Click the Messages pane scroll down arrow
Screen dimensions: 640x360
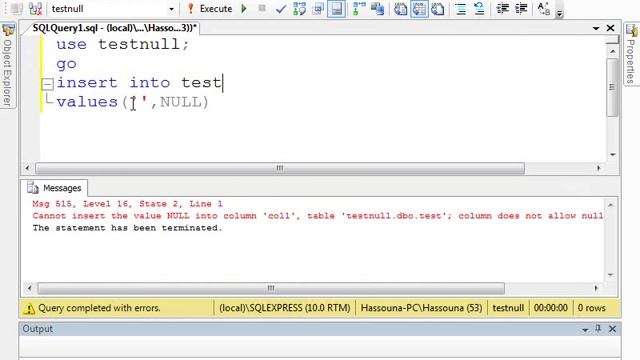pyautogui.click(x=611, y=275)
